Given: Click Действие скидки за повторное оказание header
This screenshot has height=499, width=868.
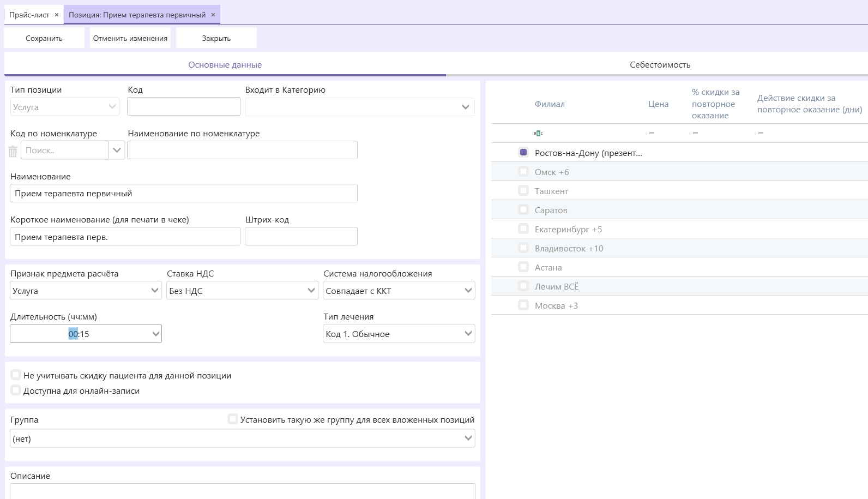Looking at the screenshot, I should pos(810,104).
